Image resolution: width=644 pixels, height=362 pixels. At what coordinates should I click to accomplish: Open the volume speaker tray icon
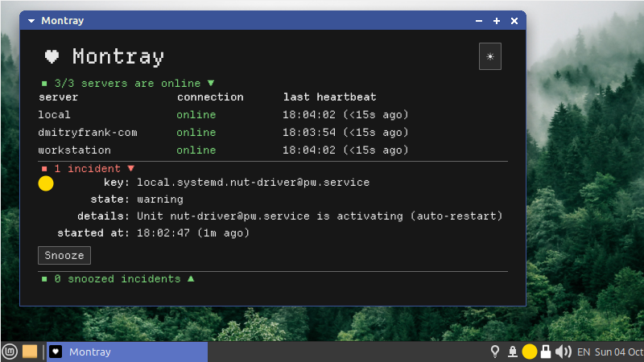[563, 352]
